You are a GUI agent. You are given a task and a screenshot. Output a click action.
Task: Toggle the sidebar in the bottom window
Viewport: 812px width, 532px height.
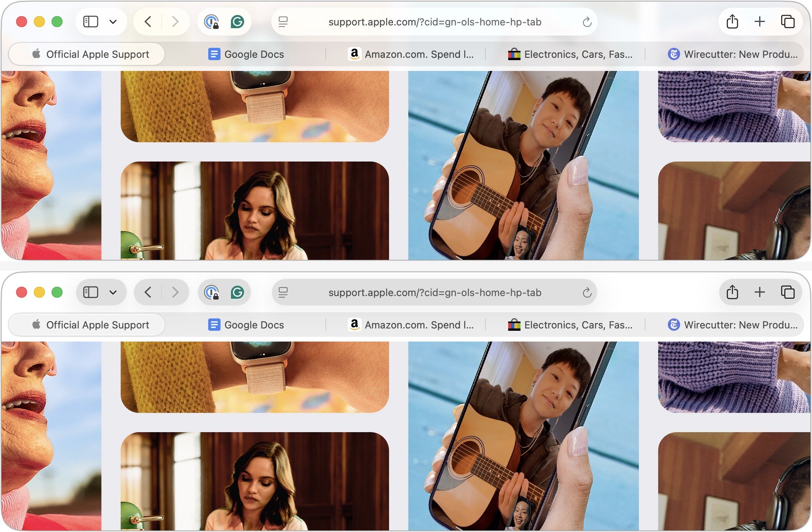tap(91, 292)
